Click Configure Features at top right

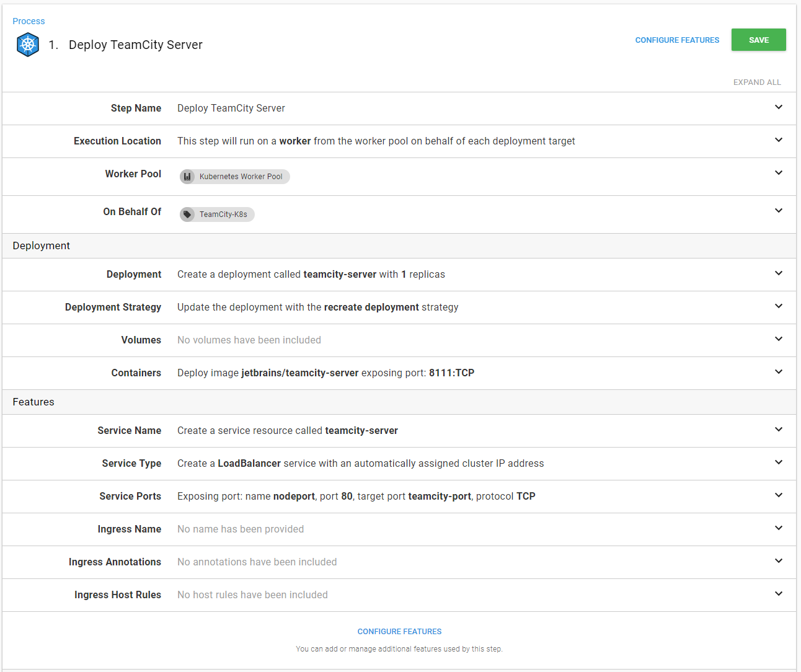(677, 40)
